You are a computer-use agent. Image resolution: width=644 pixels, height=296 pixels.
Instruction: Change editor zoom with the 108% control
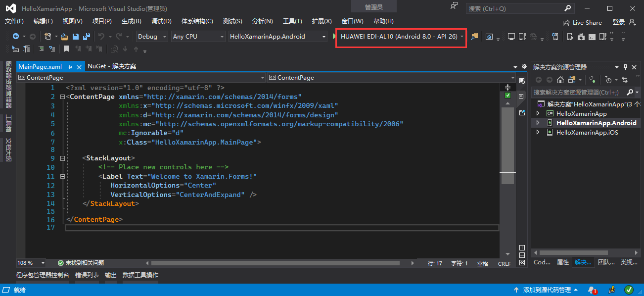(31, 263)
